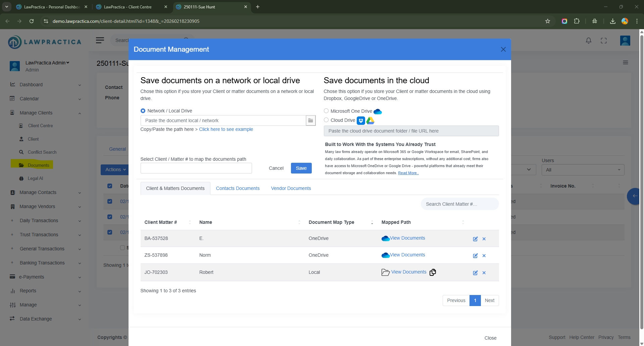644x346 pixels.
Task: Select the Microsoft One Drive radio option
Action: pyautogui.click(x=326, y=111)
